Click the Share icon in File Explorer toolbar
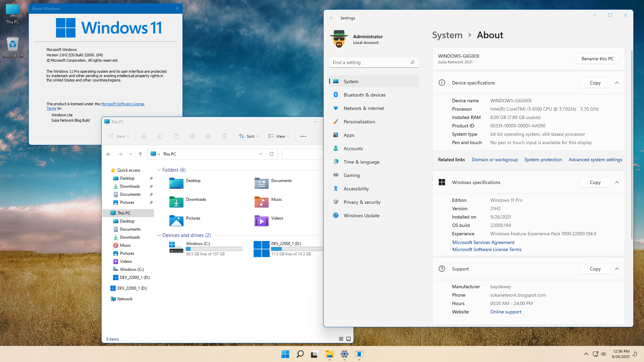The image size is (644, 362). pyautogui.click(x=208, y=136)
